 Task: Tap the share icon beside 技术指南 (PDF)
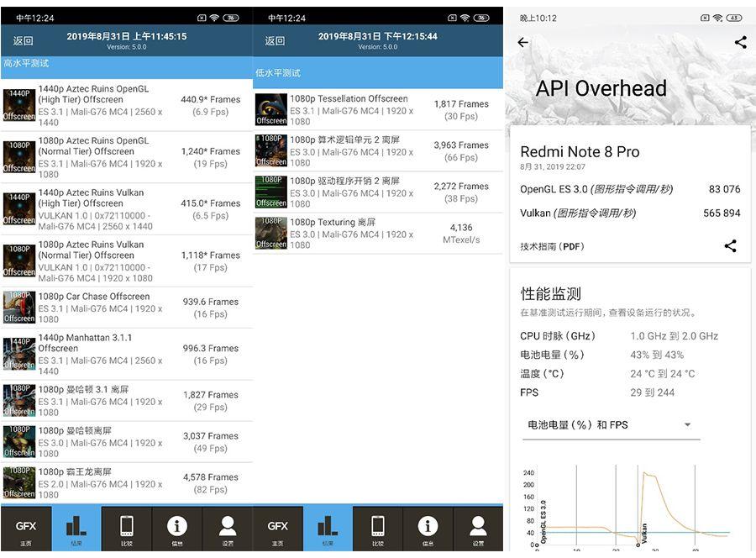(x=730, y=245)
